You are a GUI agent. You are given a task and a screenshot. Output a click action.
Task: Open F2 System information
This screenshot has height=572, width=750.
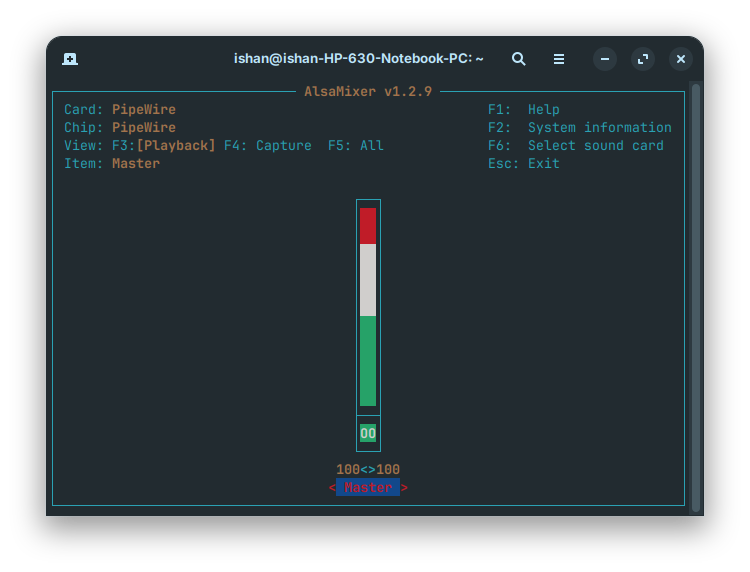point(580,128)
